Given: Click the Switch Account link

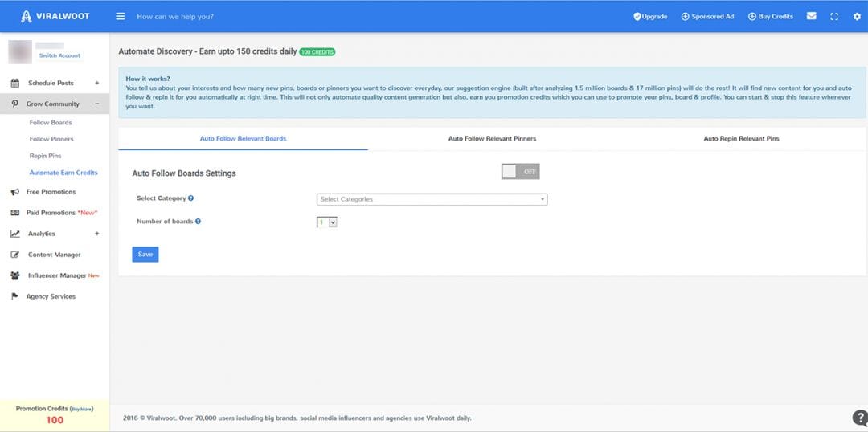Looking at the screenshot, I should click(x=59, y=56).
